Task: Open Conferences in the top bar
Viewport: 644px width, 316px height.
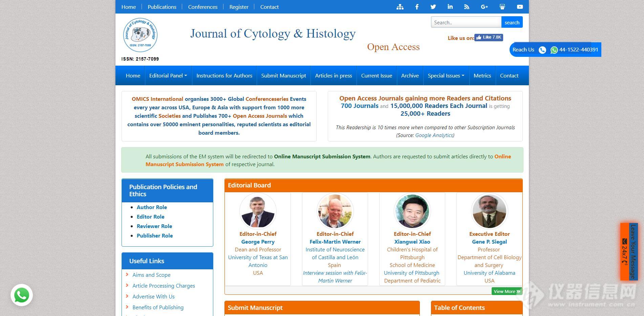Action: (x=203, y=7)
